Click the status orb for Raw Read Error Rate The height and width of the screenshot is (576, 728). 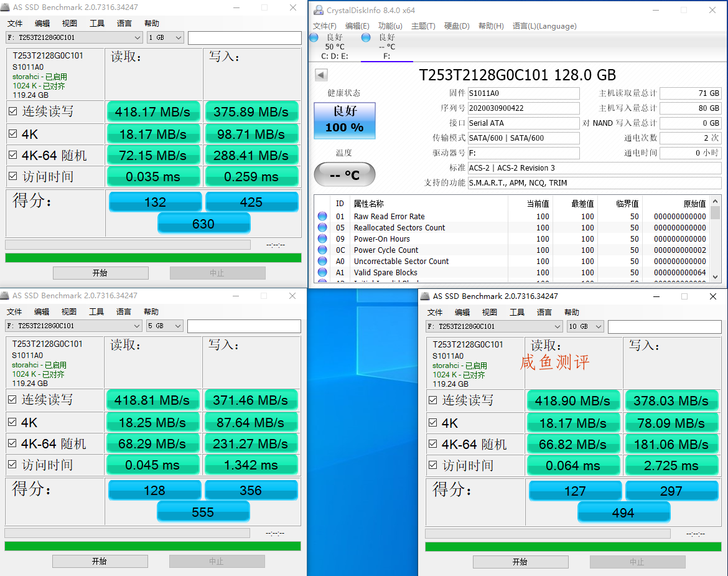[322, 216]
